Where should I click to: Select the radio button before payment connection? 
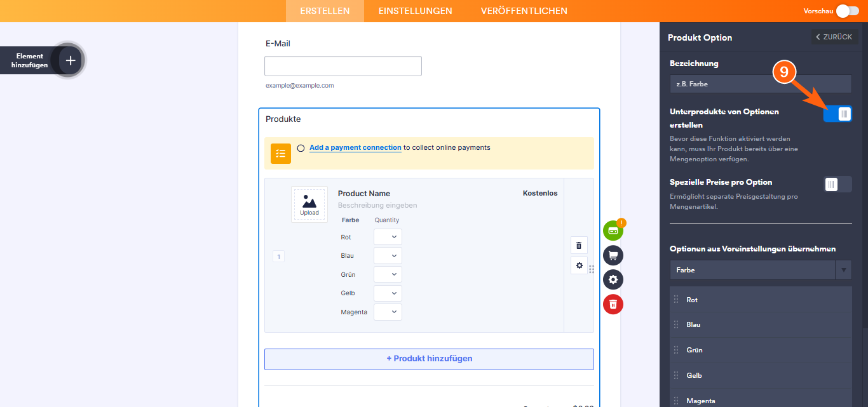pyautogui.click(x=301, y=148)
